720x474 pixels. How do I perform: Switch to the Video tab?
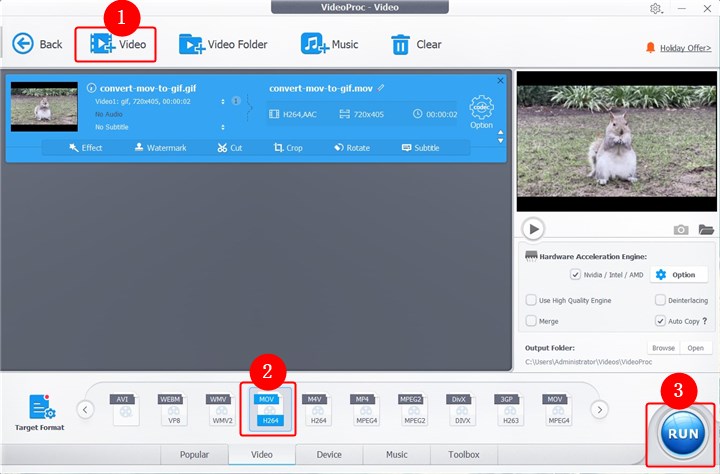pos(262,454)
